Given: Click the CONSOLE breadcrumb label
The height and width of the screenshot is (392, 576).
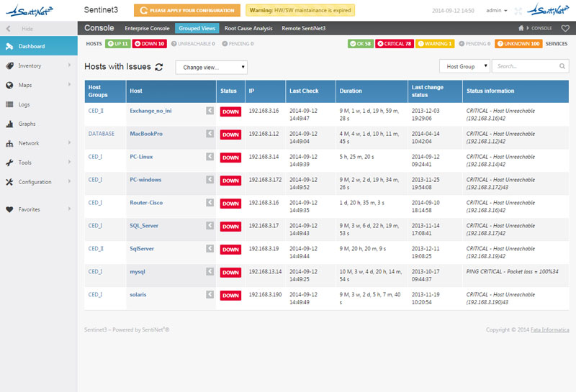Looking at the screenshot, I should click(x=542, y=28).
